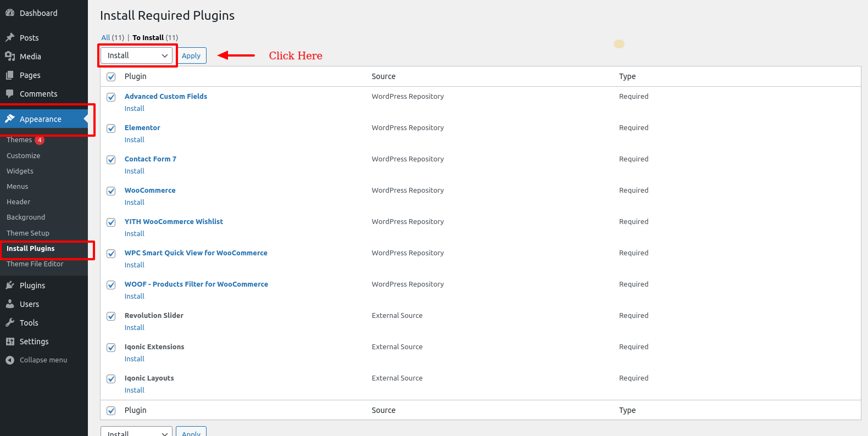Toggle select-all checkbox in table footer
Viewport: 868px width, 436px height.
111,411
